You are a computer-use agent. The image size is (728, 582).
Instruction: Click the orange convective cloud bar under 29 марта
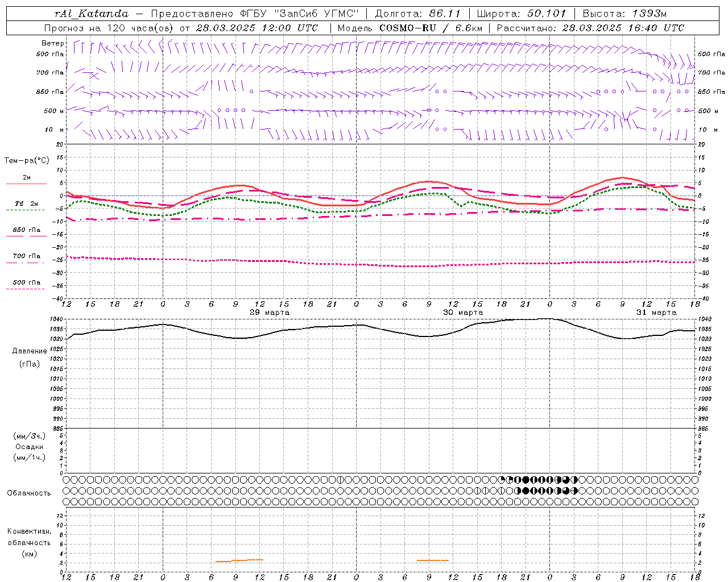(x=239, y=561)
